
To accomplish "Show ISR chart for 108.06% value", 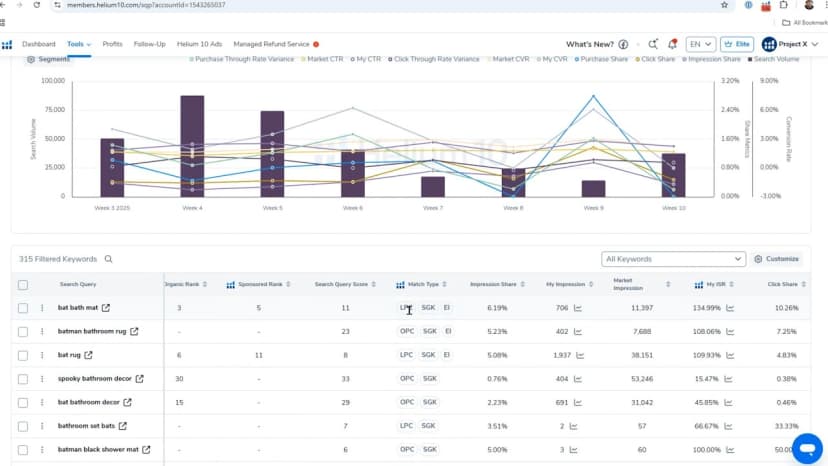I will [730, 331].
